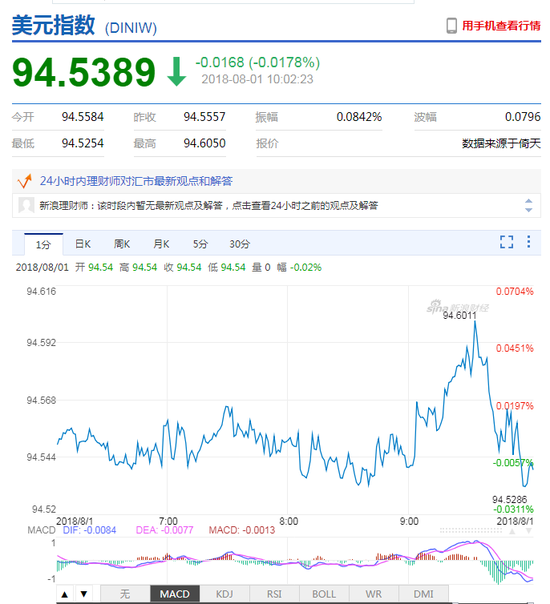Viewport: 550px width, 604px height.
Task: Switch to the 5分 chart tab
Action: coord(200,244)
